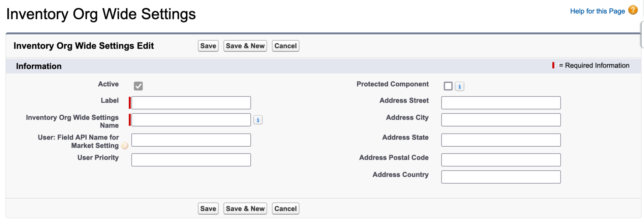The width and height of the screenshot is (644, 224).
Task: Click into the Address City field
Action: (x=501, y=120)
